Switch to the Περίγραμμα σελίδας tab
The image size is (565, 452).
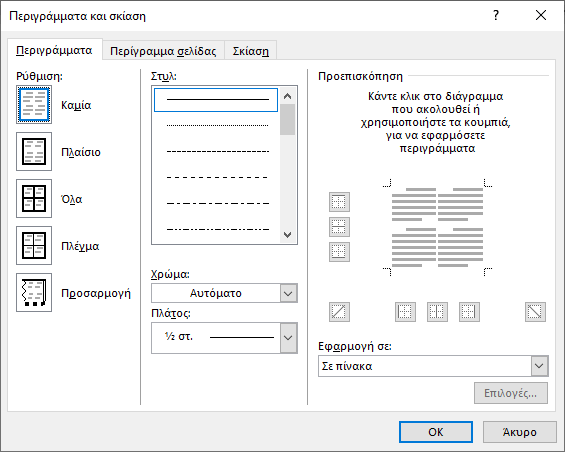[x=163, y=51]
